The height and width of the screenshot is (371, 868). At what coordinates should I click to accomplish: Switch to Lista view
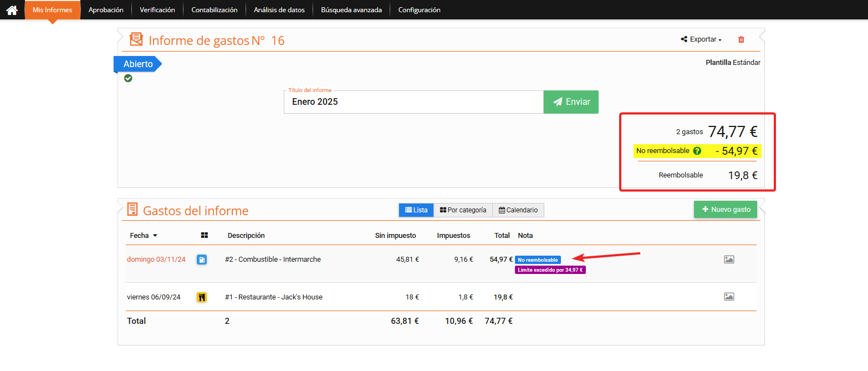point(416,210)
